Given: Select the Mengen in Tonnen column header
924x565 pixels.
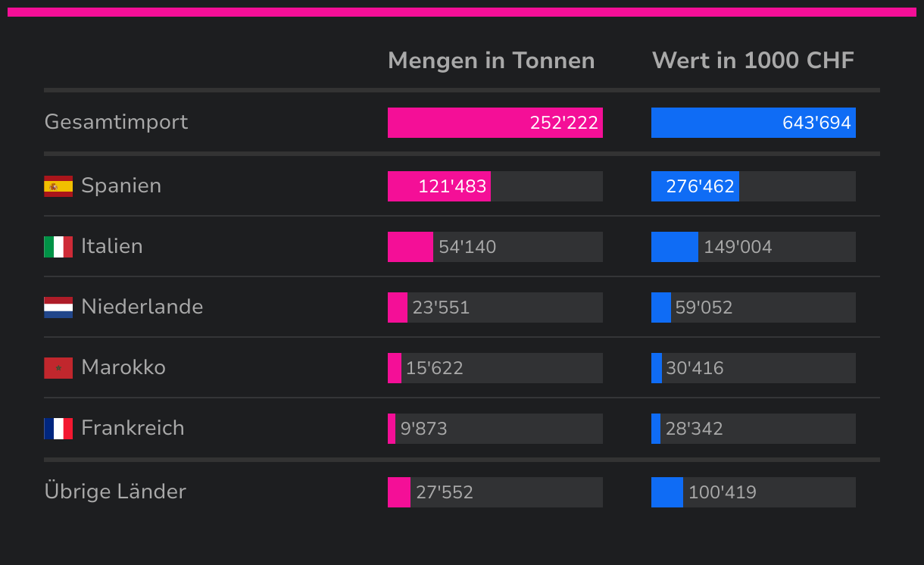Looking at the screenshot, I should pos(491,61).
